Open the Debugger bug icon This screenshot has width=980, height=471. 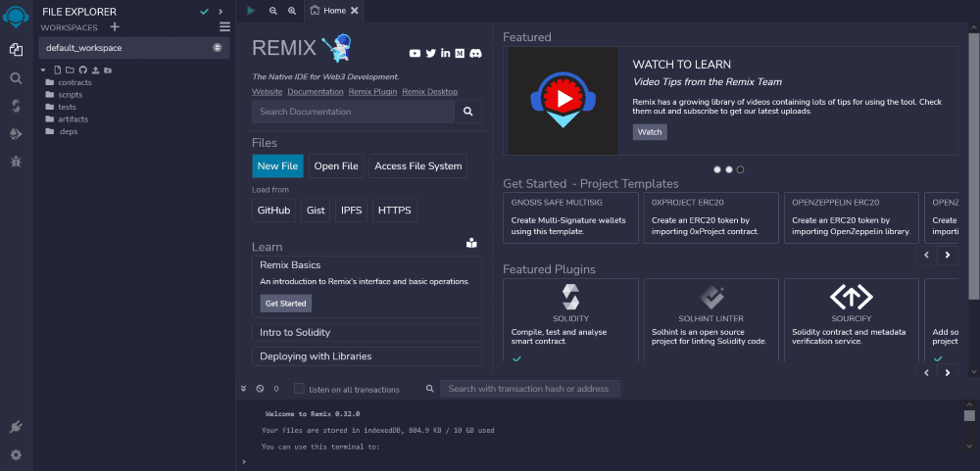click(17, 162)
